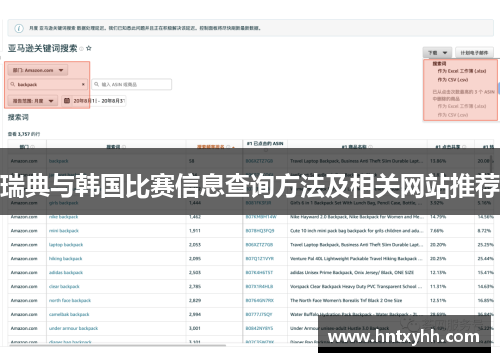Click rank value 2,785 in clear backpack row
500x362 pixels.
[x=195, y=287]
